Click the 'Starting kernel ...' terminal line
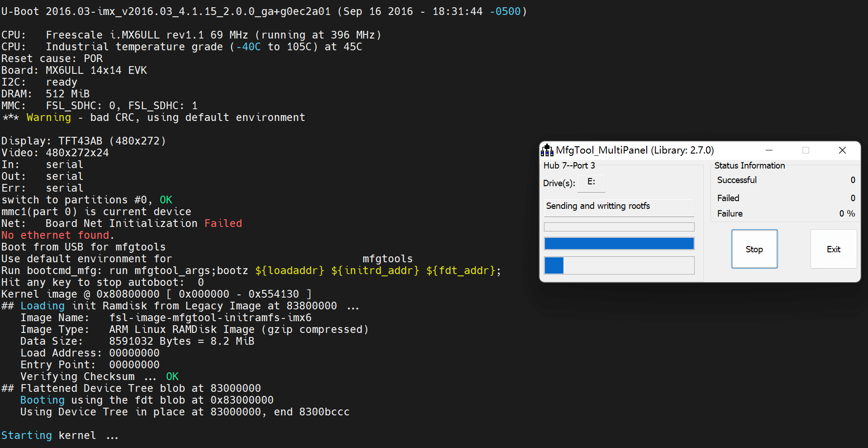Image resolution: width=868 pixels, height=448 pixels. click(x=60, y=436)
